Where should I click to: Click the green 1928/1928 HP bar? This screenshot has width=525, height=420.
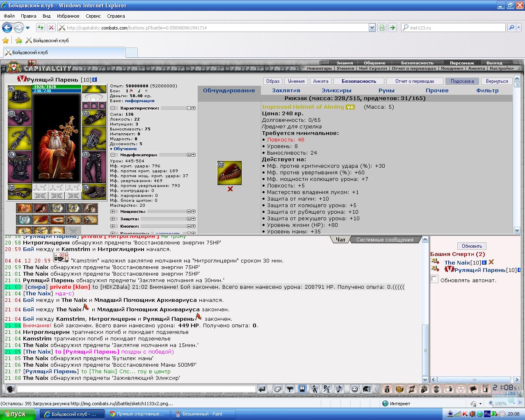[x=57, y=87]
